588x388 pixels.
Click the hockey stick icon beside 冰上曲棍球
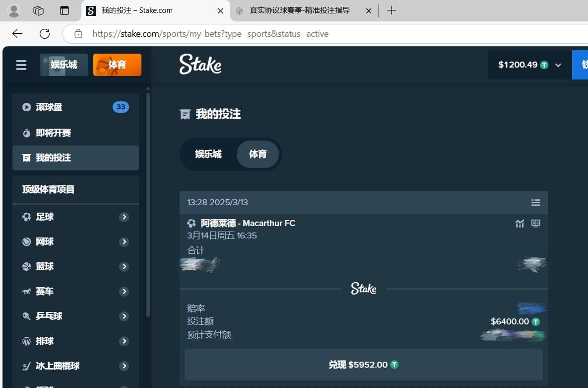click(27, 366)
